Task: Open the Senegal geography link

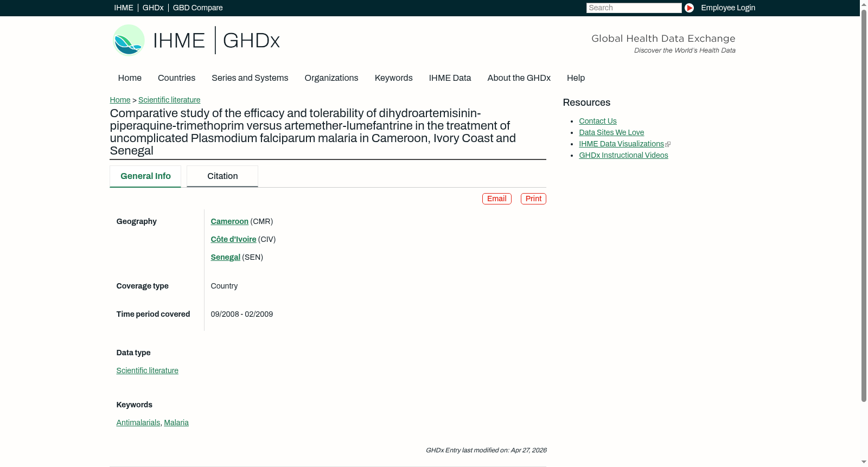Action: click(226, 257)
